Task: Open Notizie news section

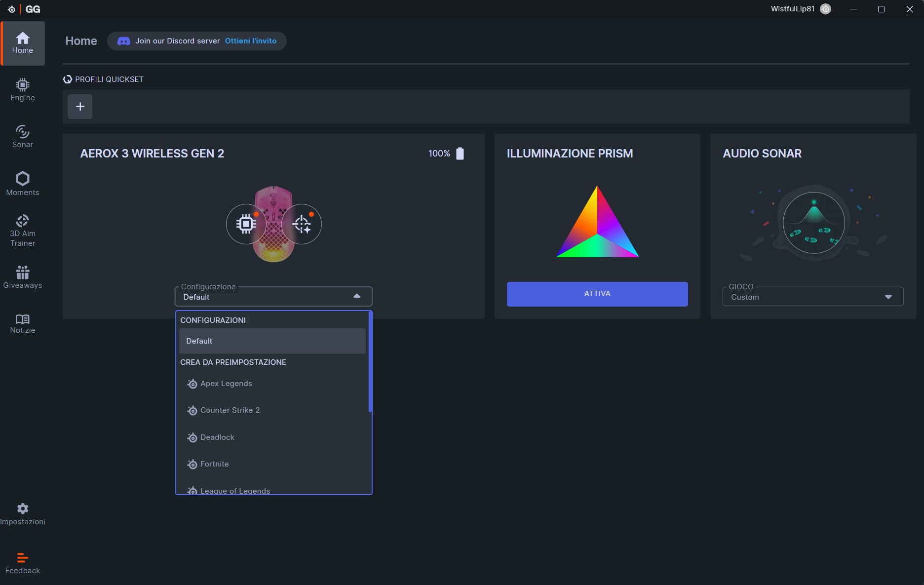Action: pos(23,324)
